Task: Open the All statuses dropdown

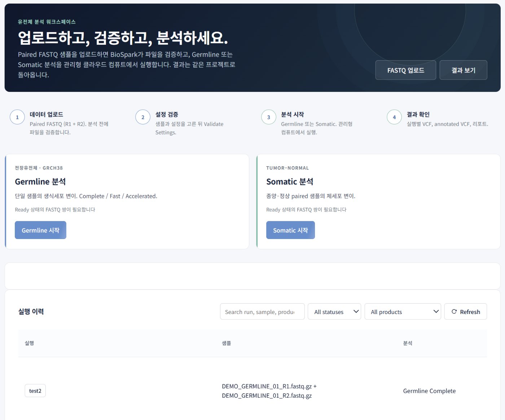Action: [x=334, y=311]
